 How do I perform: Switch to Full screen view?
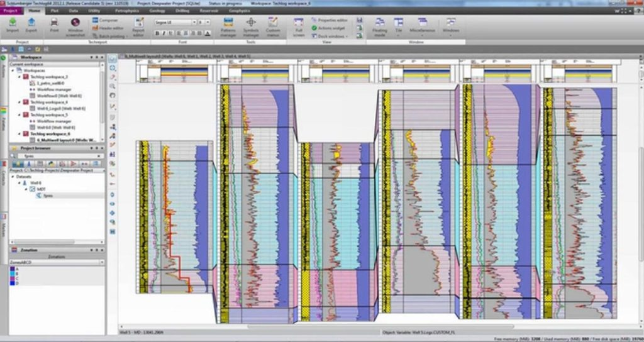tap(299, 27)
